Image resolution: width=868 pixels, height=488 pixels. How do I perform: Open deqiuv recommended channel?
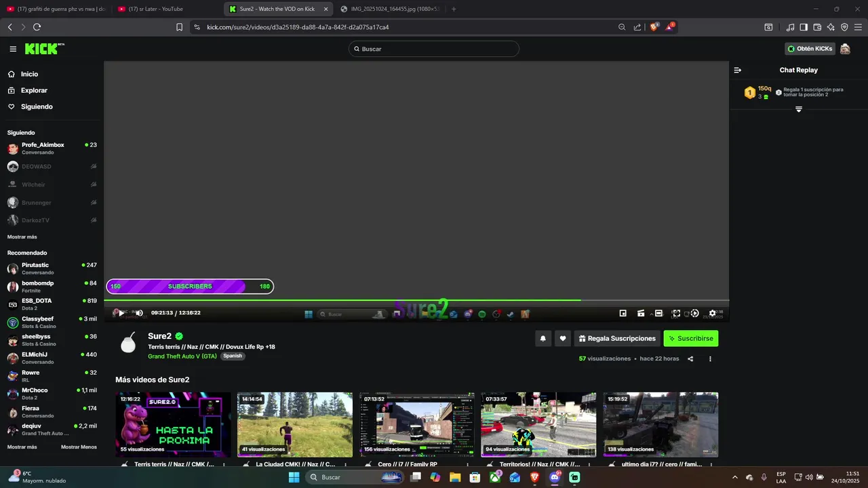tap(52, 430)
